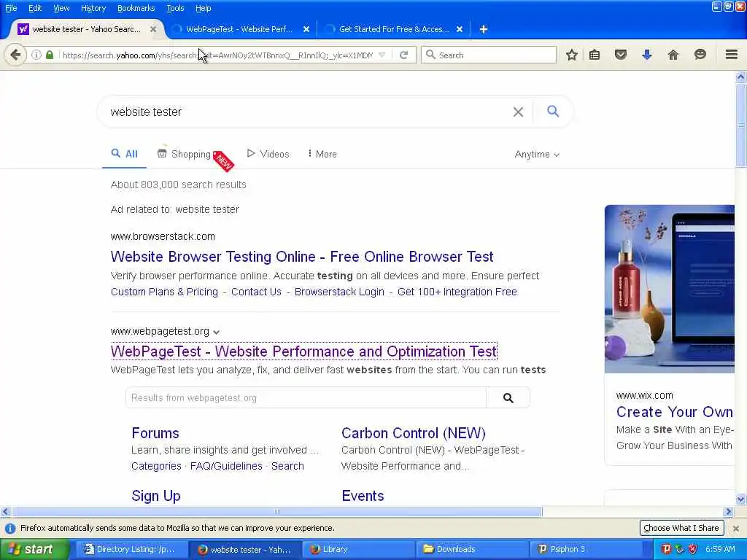Open the Contact Us link
The height and width of the screenshot is (560, 747).
256,292
